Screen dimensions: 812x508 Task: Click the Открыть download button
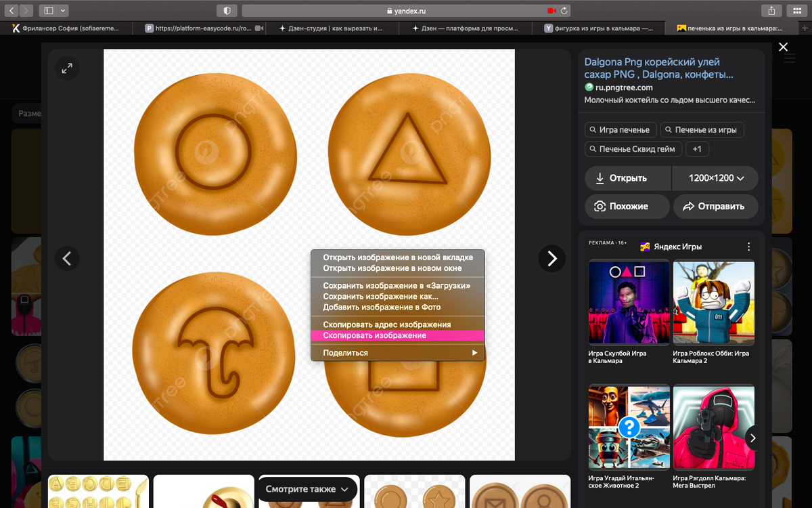628,178
